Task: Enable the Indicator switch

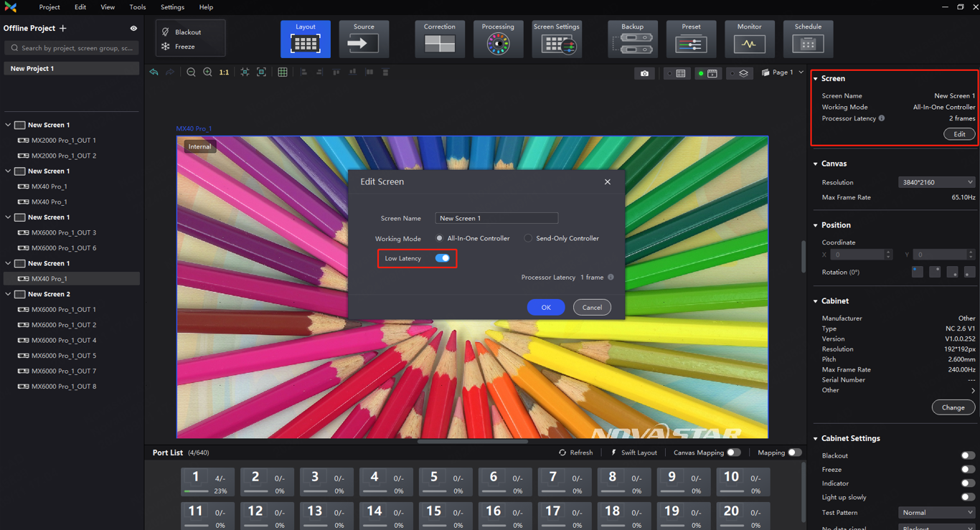Action: click(968, 483)
